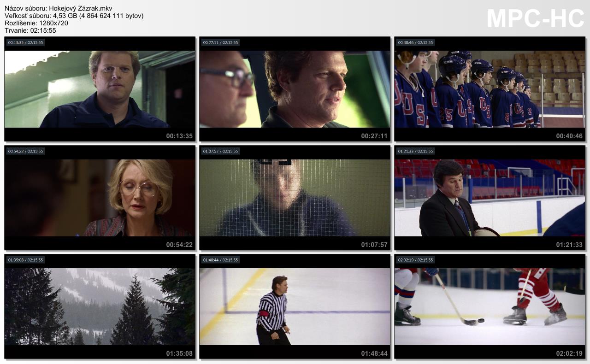Image resolution: width=590 pixels, height=364 pixels.
Task: Open the thumbnail at 00:13:35
Action: (100, 89)
